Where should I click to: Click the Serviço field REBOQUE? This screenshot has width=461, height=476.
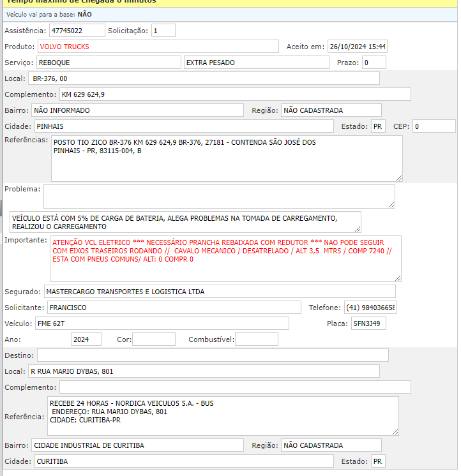point(109,63)
